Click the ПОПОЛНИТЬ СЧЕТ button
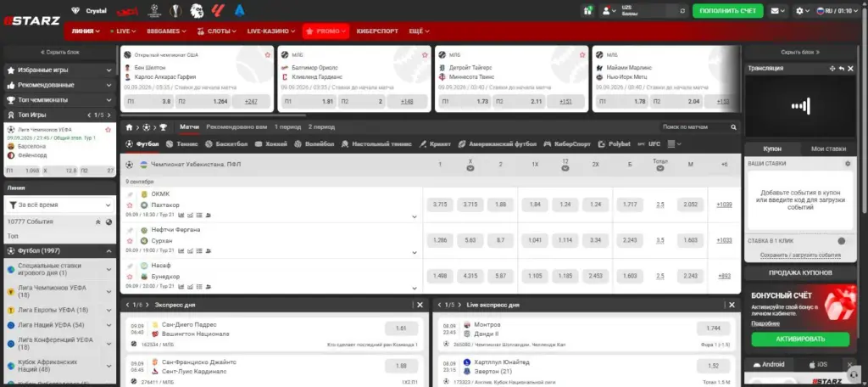Screen dimensions: 868x387 pyautogui.click(x=727, y=10)
